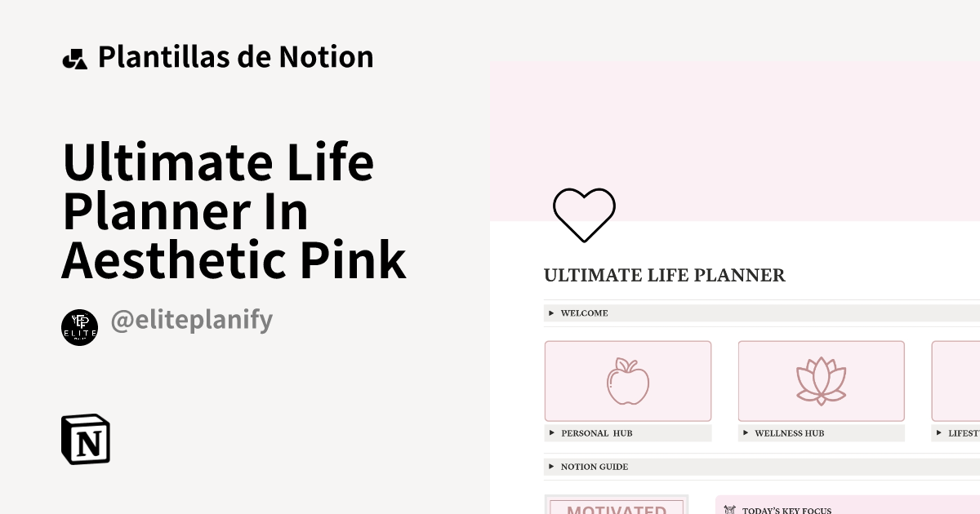Viewport: 980px width, 514px height.
Task: Click the Plantillas de Notion header text
Action: click(x=236, y=55)
